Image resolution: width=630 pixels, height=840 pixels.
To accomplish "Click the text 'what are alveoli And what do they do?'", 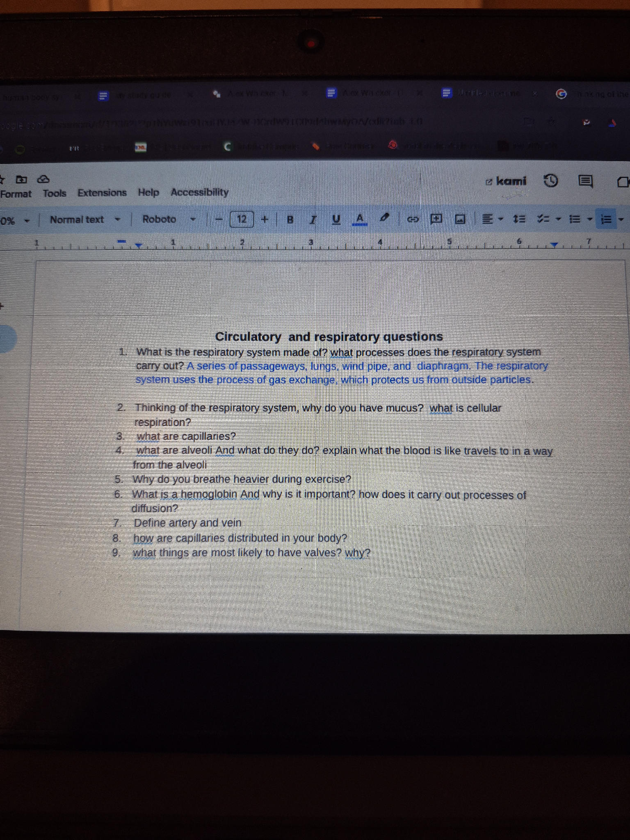I will click(x=228, y=450).
